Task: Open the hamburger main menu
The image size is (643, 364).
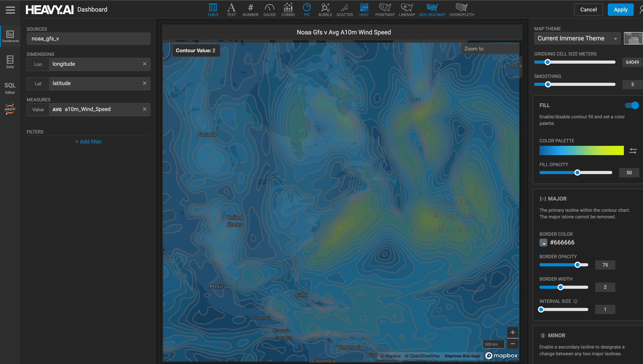Action: coord(10,10)
